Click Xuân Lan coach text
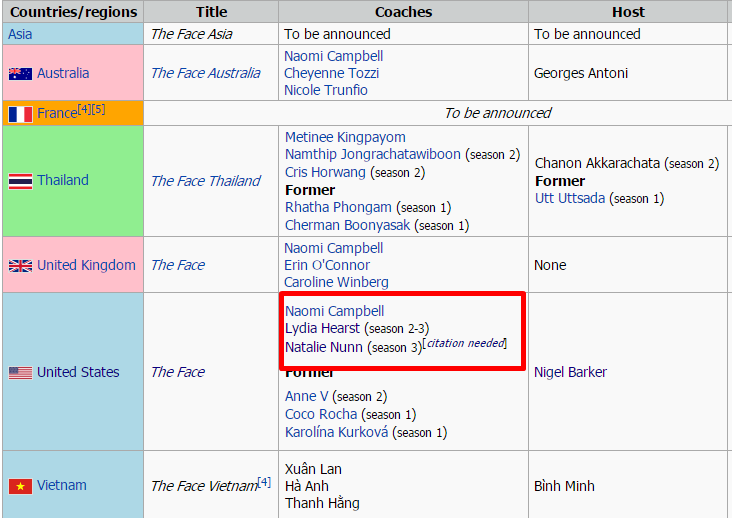 (x=313, y=469)
